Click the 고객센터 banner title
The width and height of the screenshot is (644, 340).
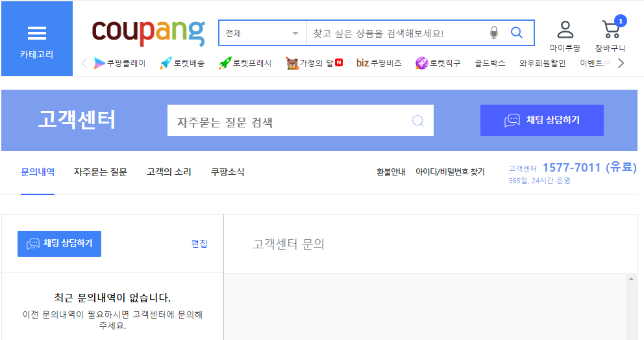(x=77, y=120)
